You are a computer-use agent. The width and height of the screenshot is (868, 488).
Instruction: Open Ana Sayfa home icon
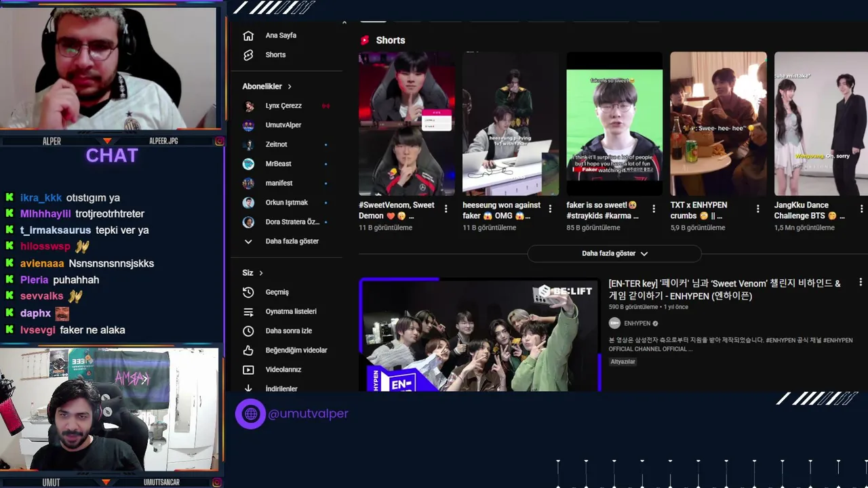coord(248,35)
